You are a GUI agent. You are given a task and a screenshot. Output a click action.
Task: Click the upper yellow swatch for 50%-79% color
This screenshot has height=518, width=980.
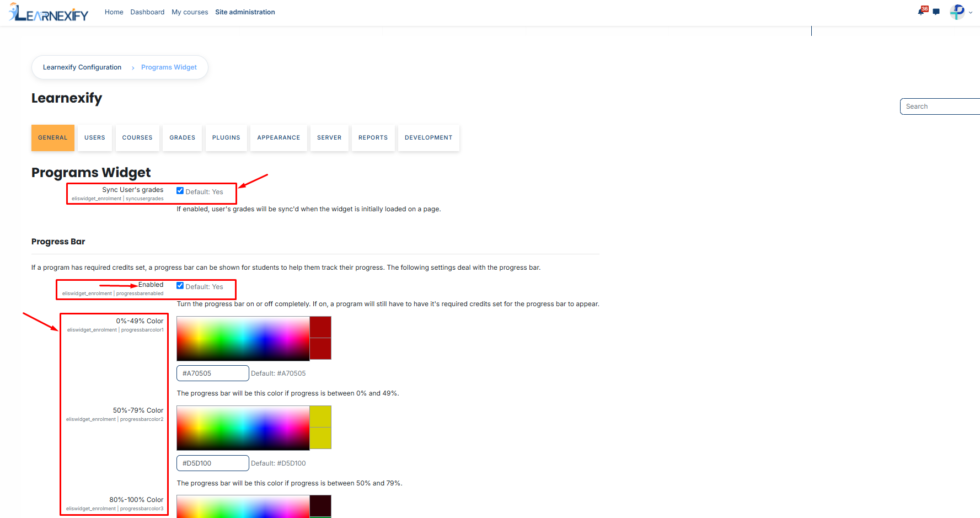click(320, 416)
